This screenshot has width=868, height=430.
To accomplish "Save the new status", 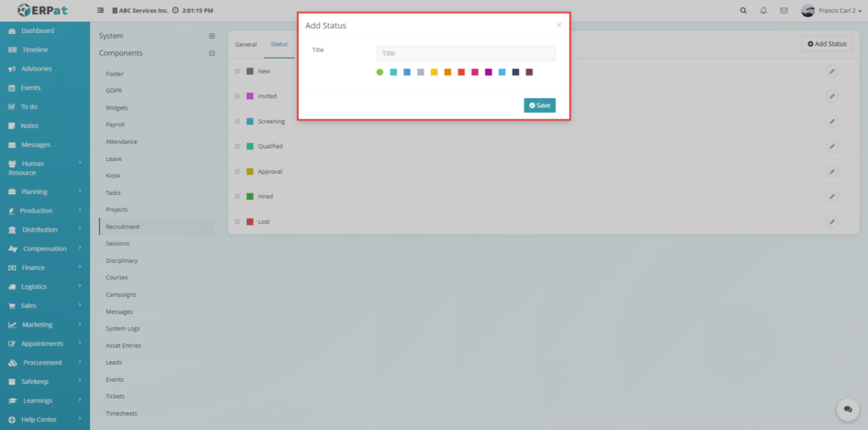I will 540,105.
